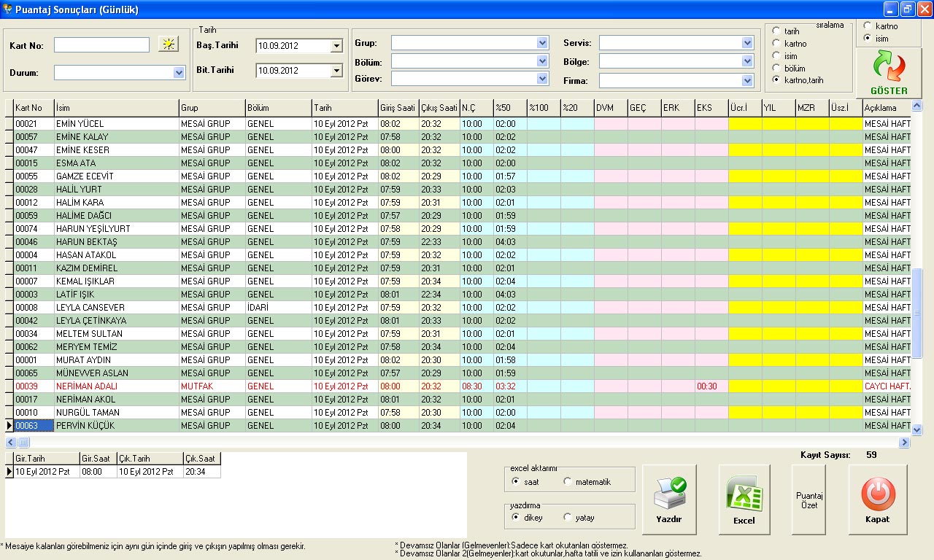Select yatay printing orientation
The width and height of the screenshot is (934, 560).
coord(567,516)
